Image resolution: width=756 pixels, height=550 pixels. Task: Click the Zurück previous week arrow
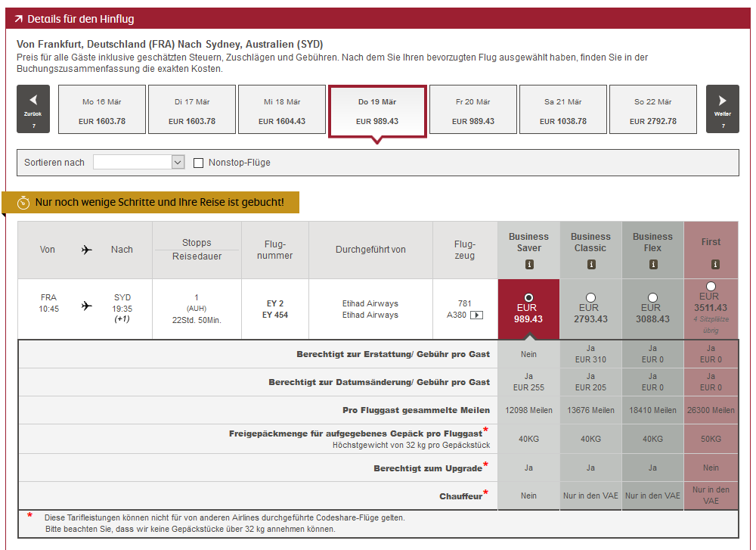pyautogui.click(x=33, y=108)
